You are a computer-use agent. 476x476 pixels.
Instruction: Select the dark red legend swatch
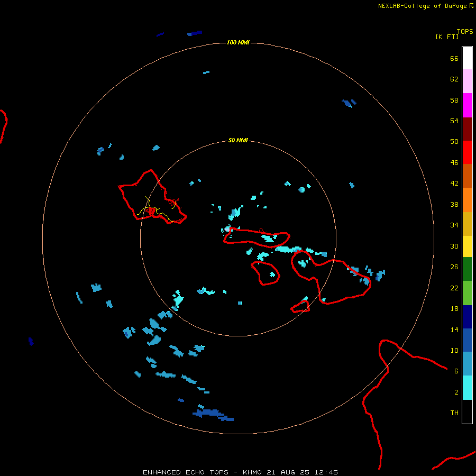click(467, 129)
